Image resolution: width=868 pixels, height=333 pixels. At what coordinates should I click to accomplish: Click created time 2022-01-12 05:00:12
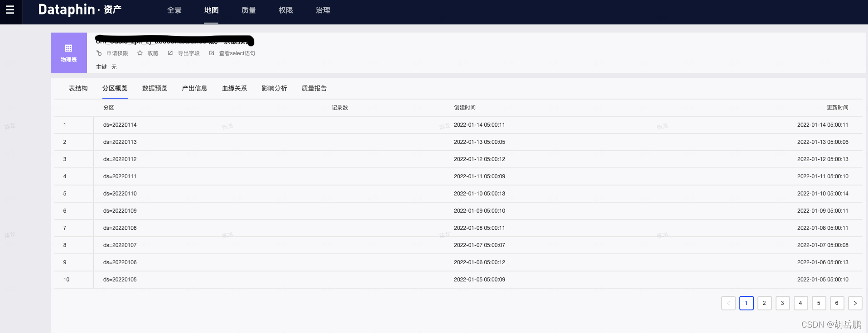pyautogui.click(x=479, y=159)
